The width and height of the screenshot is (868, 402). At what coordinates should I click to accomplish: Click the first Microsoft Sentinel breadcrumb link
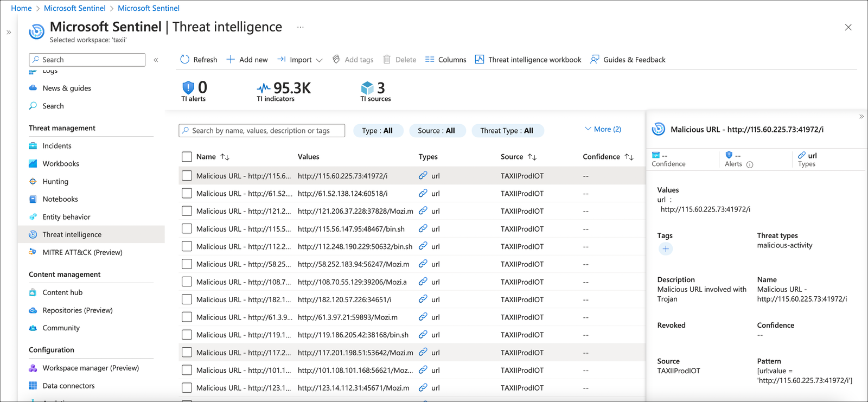pyautogui.click(x=75, y=8)
